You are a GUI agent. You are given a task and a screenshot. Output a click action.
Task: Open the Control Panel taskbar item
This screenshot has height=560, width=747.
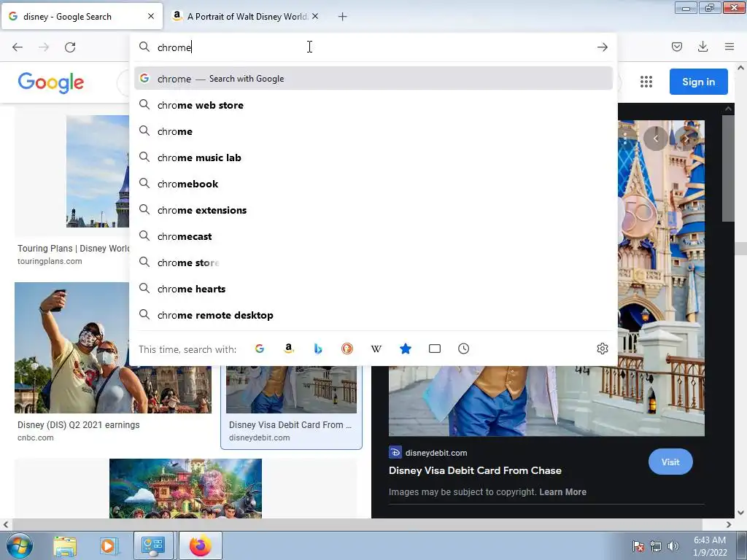[155, 545]
